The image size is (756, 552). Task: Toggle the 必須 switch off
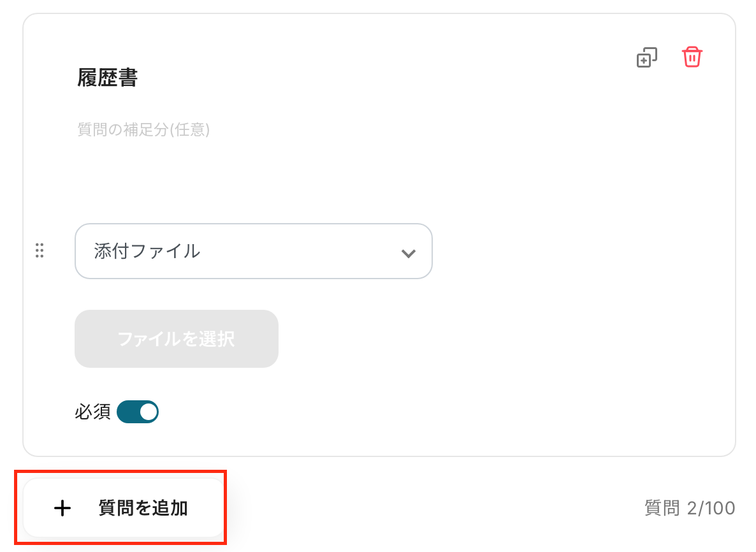(138, 412)
